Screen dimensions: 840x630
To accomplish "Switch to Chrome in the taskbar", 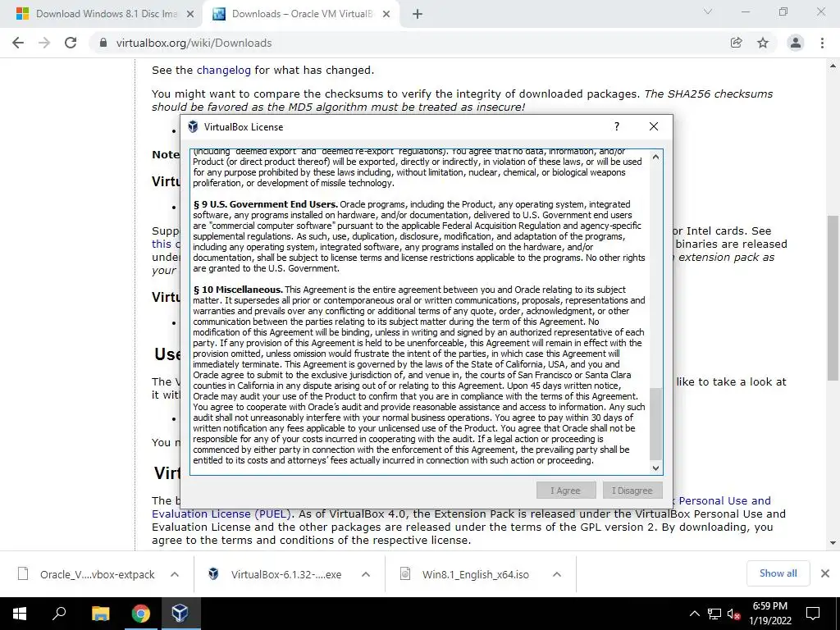I will [x=141, y=614].
